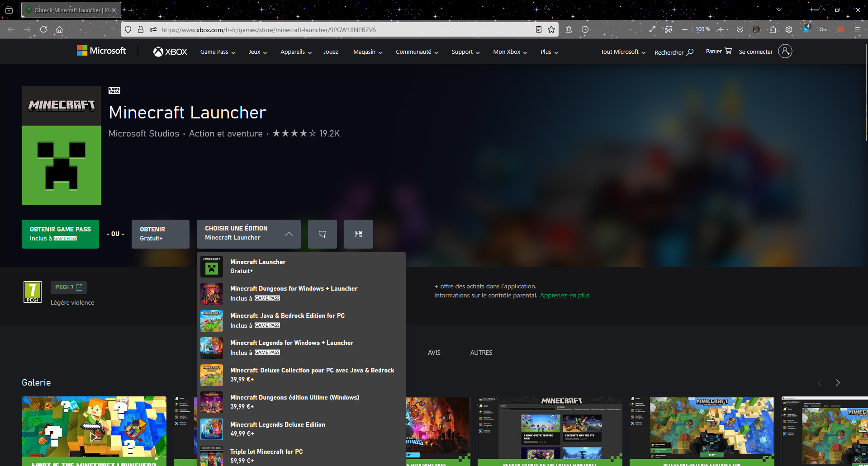868x466 pixels.
Task: Select Minecraft Launcher Gratuit edition
Action: (x=301, y=266)
